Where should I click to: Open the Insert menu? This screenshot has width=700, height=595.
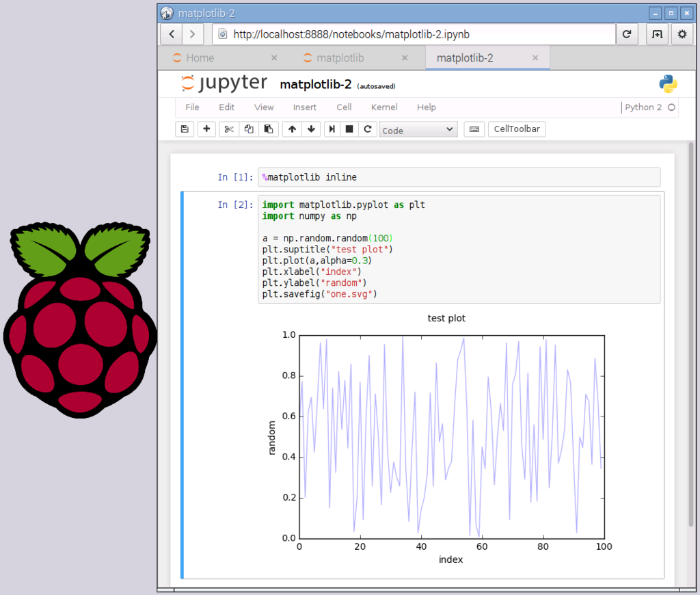pyautogui.click(x=304, y=107)
